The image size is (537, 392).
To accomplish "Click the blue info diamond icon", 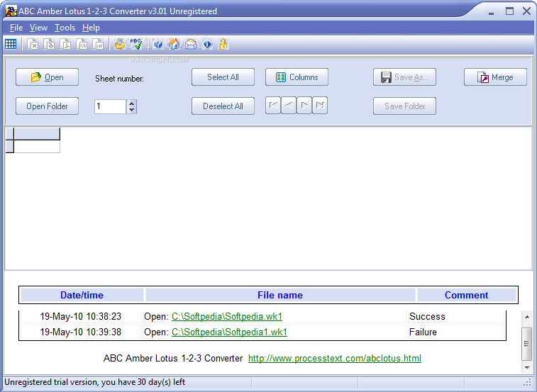I will pyautogui.click(x=207, y=44).
